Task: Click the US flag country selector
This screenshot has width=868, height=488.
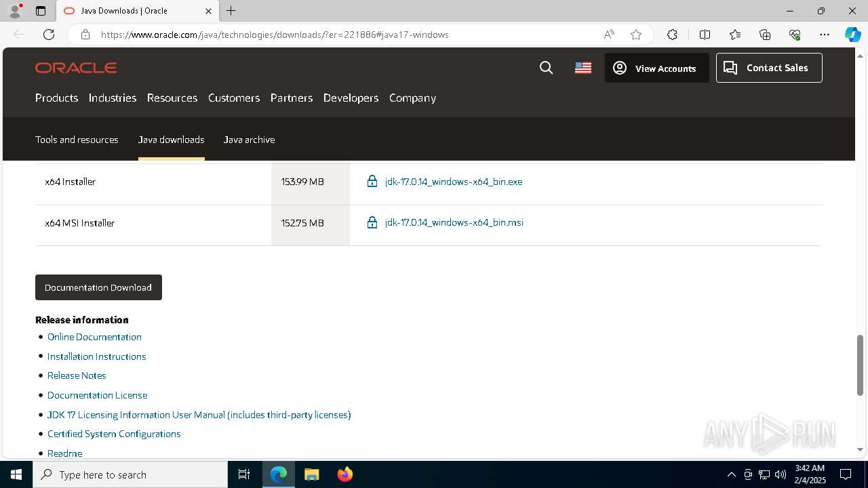Action: pos(583,68)
